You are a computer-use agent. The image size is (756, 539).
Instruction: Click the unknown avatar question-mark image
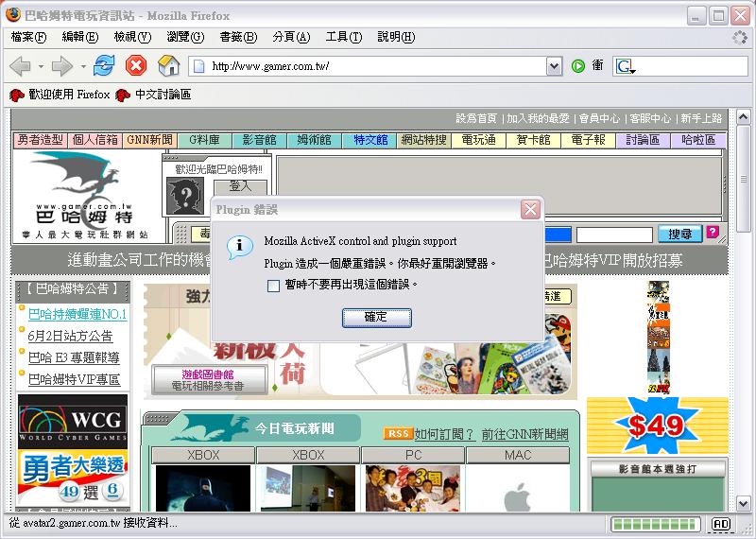coord(184,196)
